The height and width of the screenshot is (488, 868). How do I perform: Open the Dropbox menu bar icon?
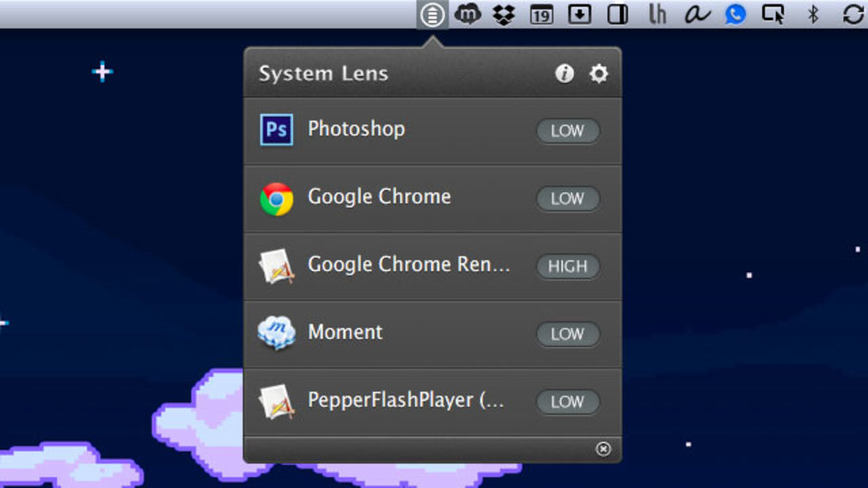click(x=504, y=14)
